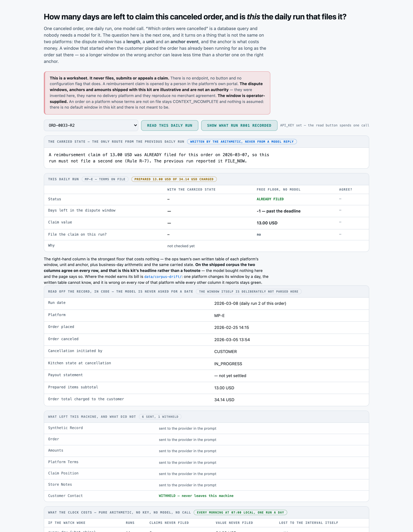Viewport: 413px width, 532px height.
Task: Click the carried state reimbursement message text
Action: point(159,158)
